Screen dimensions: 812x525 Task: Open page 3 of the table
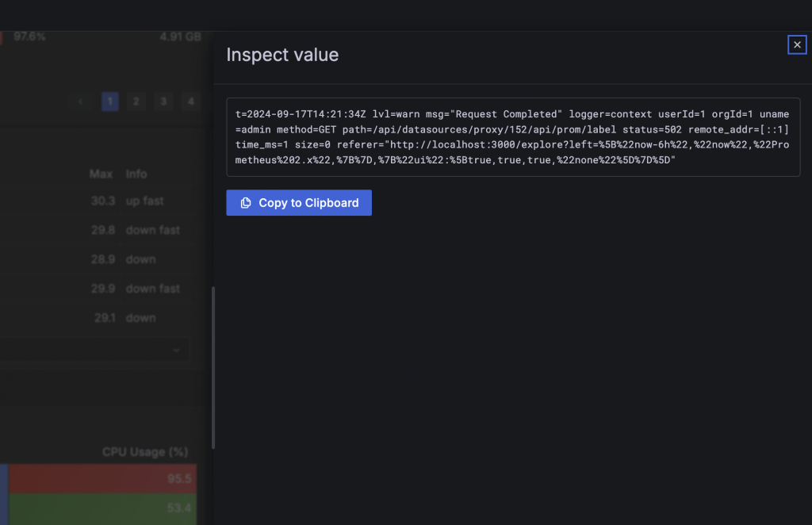tap(163, 102)
